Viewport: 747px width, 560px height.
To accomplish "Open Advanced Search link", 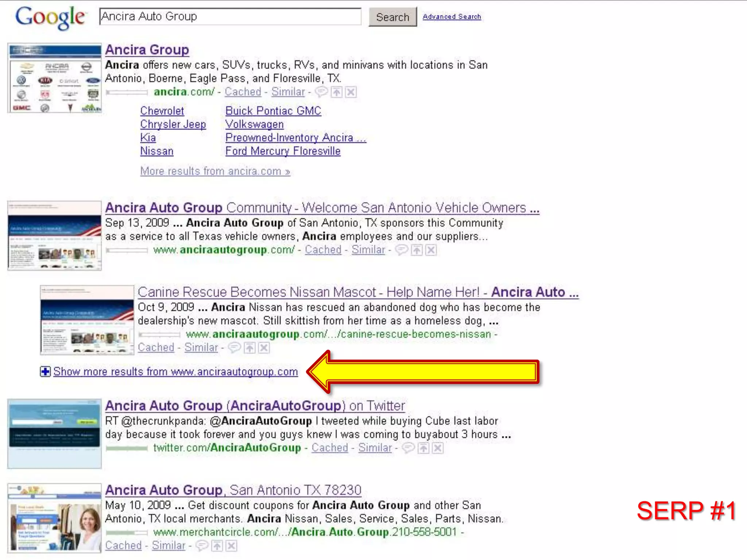I will [x=452, y=16].
